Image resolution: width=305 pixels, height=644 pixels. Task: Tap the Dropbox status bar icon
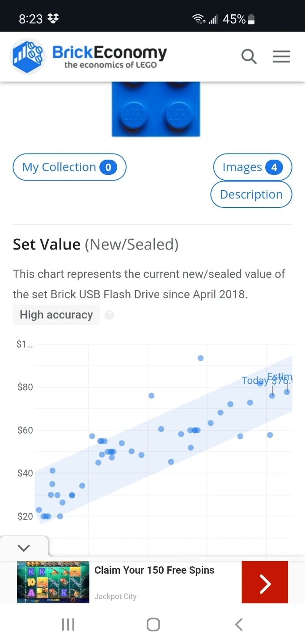coord(53,19)
